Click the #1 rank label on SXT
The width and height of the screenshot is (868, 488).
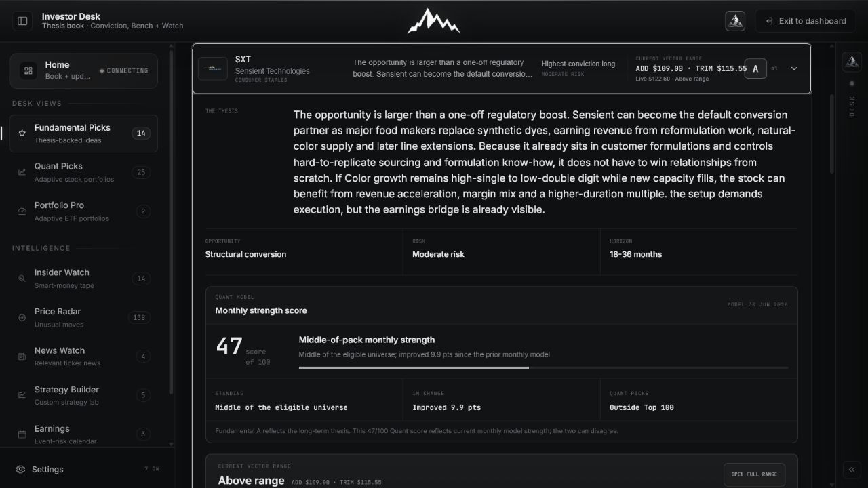coord(774,68)
